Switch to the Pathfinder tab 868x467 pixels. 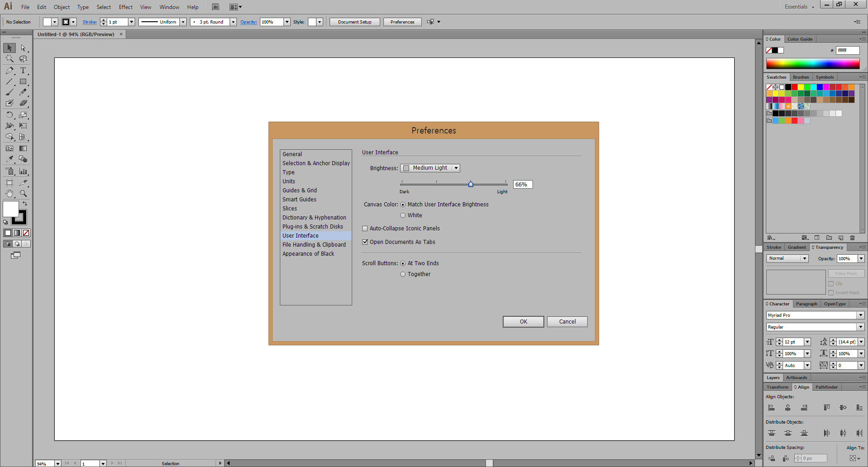pyautogui.click(x=826, y=387)
